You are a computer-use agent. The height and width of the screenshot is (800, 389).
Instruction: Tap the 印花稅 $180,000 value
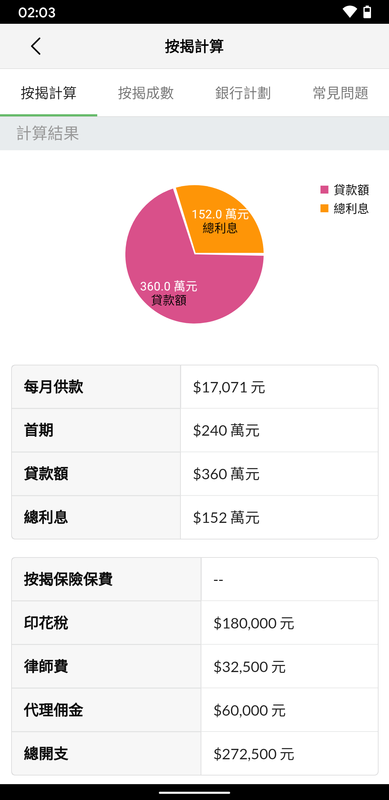point(254,623)
